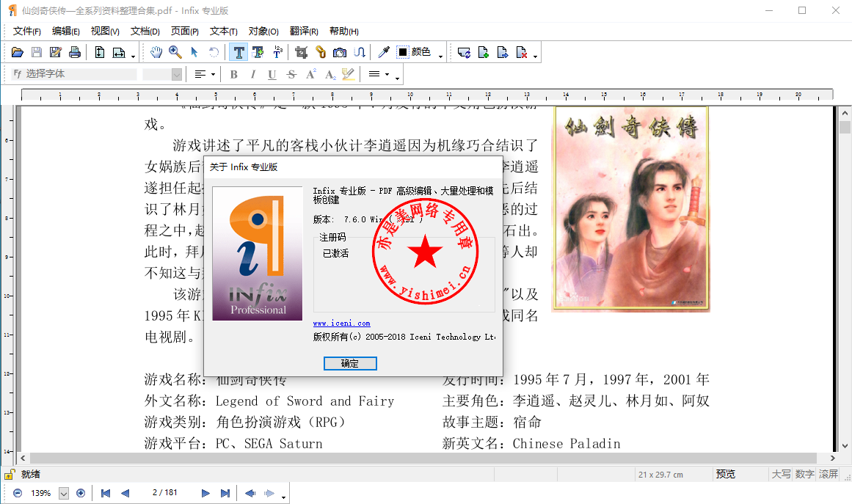Open the 帮助(H) menu

[344, 32]
